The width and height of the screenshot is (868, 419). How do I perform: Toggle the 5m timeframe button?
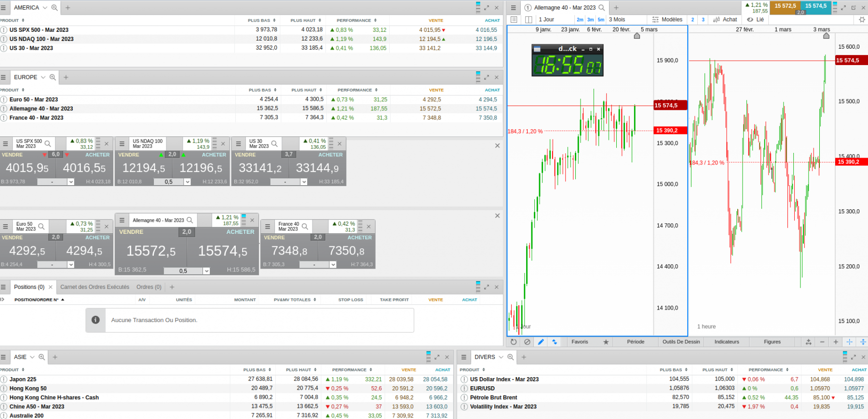pyautogui.click(x=601, y=20)
